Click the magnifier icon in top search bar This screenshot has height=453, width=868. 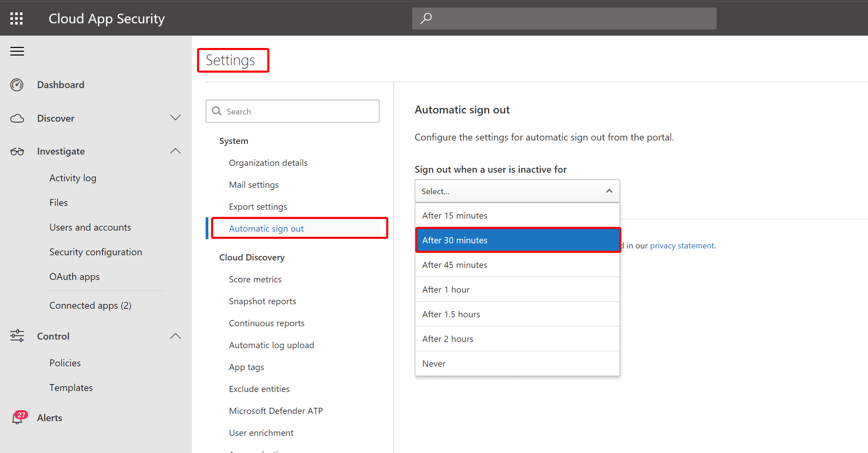coord(426,18)
